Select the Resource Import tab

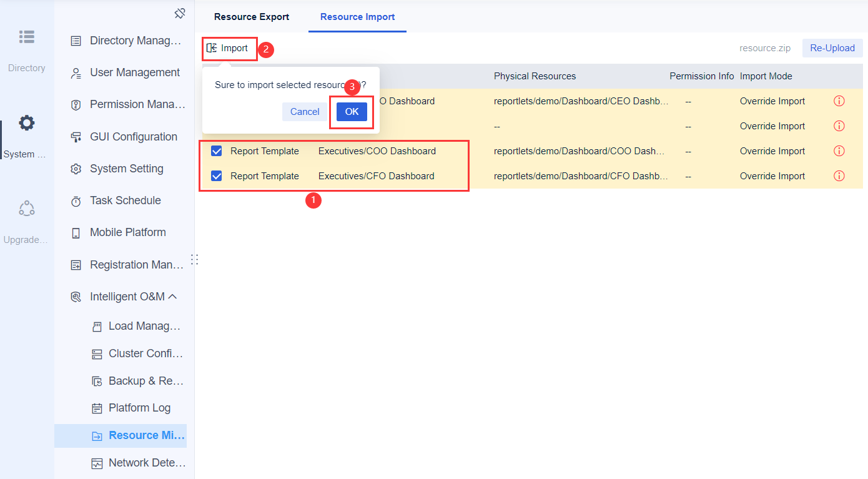[358, 17]
